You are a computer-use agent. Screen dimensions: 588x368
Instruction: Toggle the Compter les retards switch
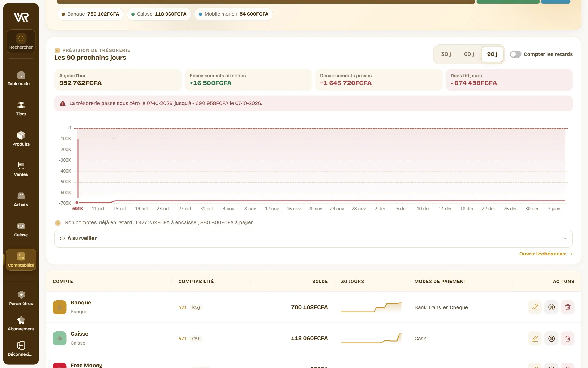[516, 54]
